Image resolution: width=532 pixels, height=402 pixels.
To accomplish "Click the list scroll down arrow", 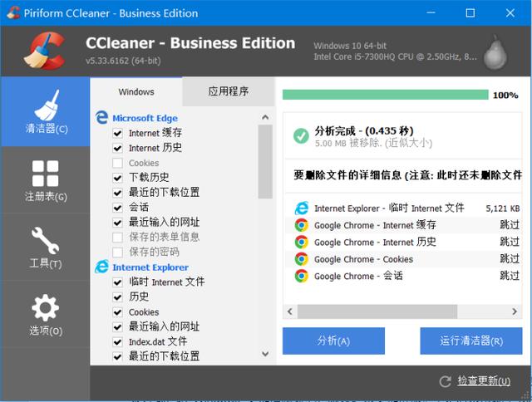I will [265, 354].
